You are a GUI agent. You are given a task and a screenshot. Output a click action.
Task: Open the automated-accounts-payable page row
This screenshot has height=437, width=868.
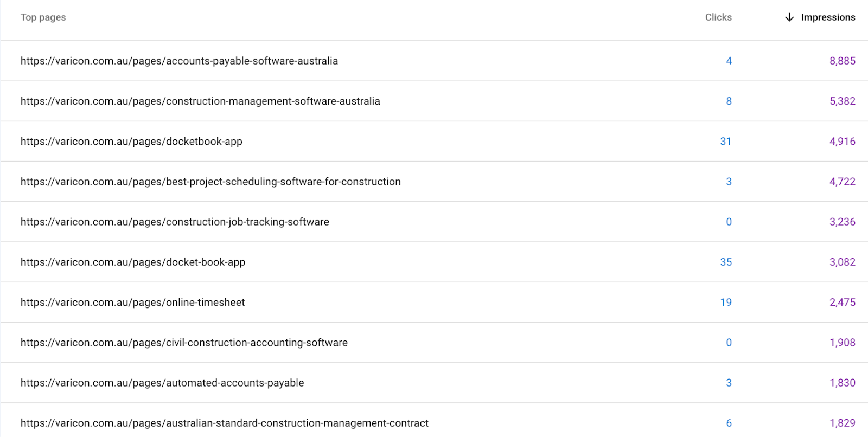(x=162, y=383)
